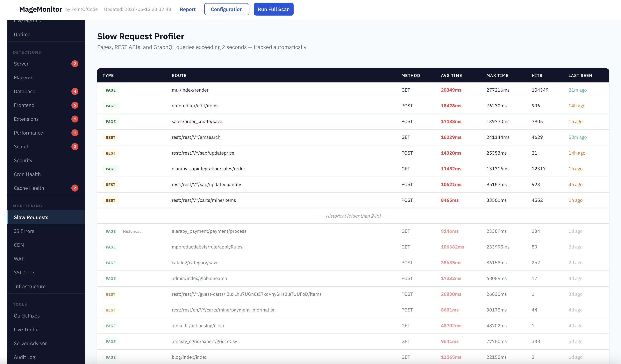Click the guest-carts items REST route

click(x=246, y=294)
